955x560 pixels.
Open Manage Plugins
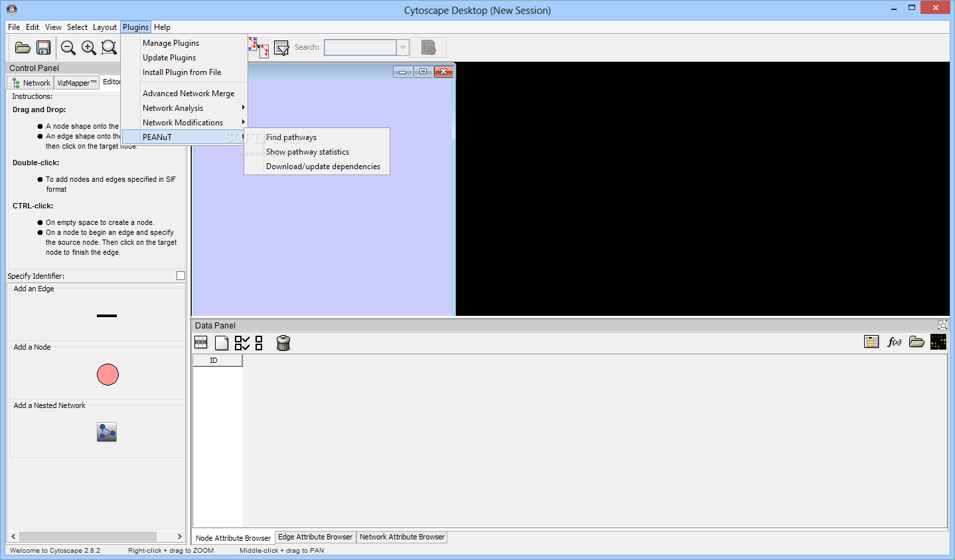184,43
